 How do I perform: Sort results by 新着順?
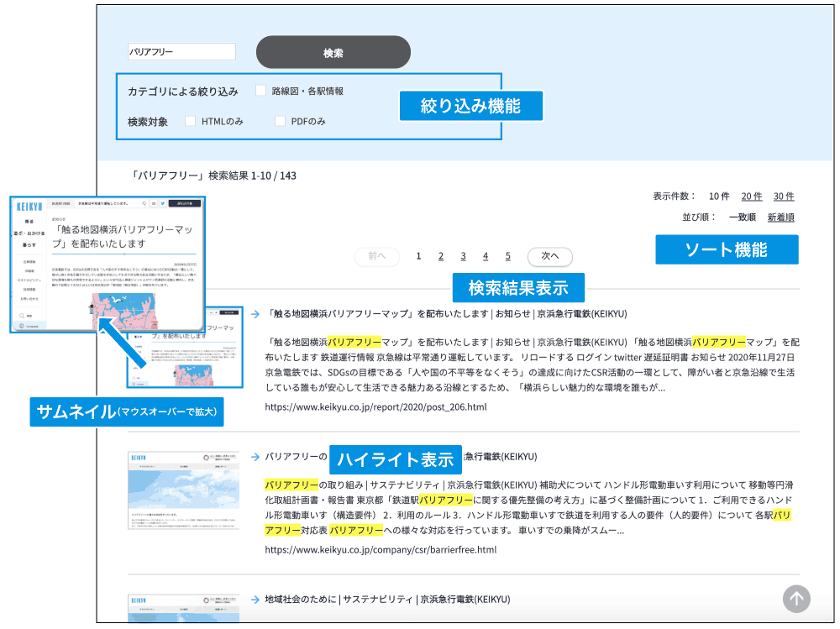coord(780,218)
